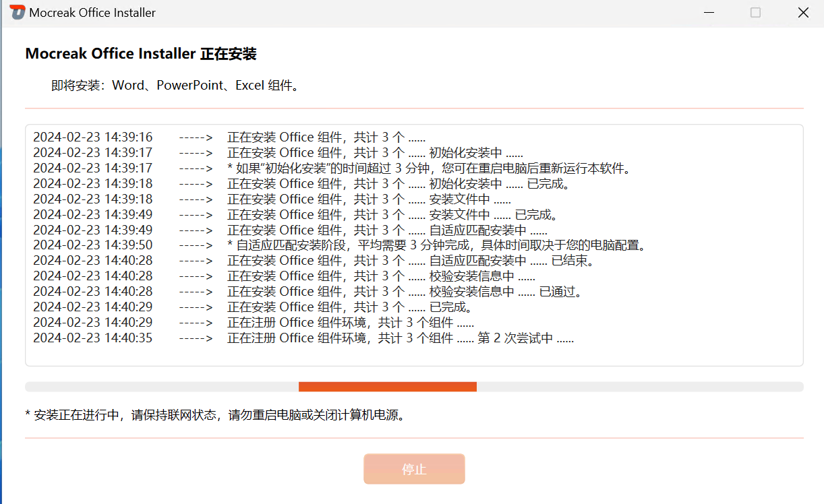Select log line '安装文件中 ......' at 14:39:18
824x504 pixels.
272,199
